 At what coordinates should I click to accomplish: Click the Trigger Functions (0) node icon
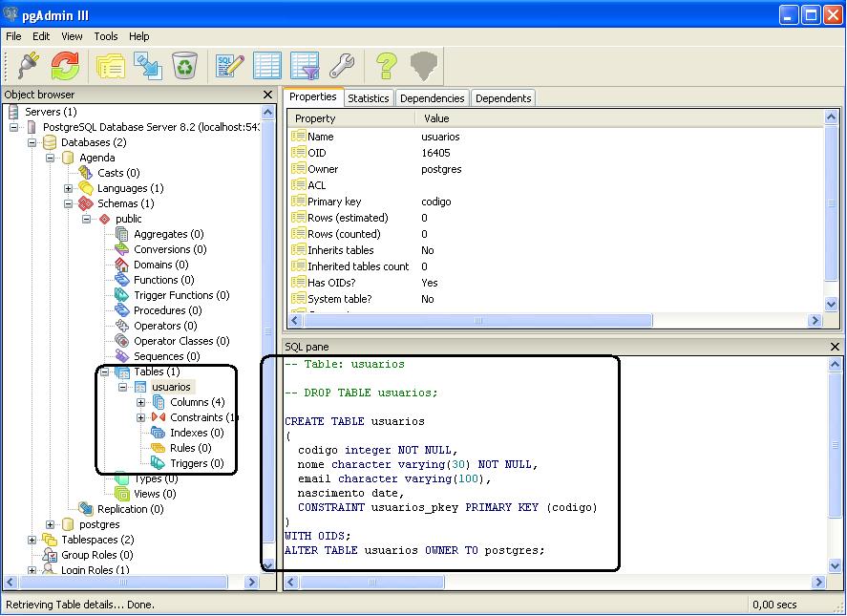point(121,295)
